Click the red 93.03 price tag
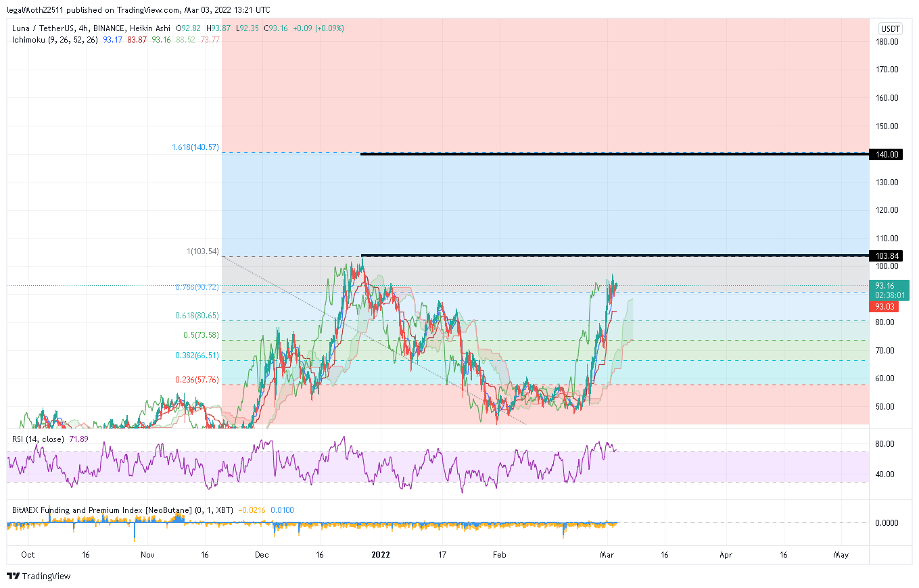 click(885, 307)
